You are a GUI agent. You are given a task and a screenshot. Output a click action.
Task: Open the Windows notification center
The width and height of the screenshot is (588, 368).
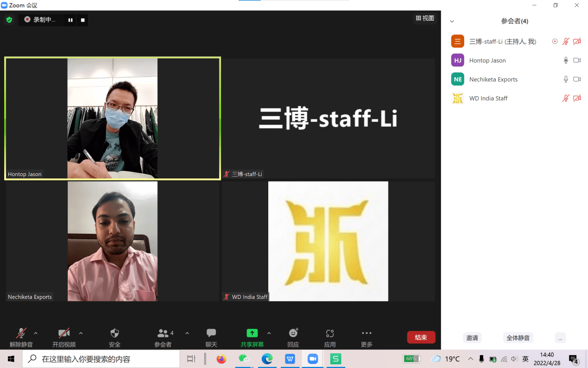pyautogui.click(x=574, y=359)
